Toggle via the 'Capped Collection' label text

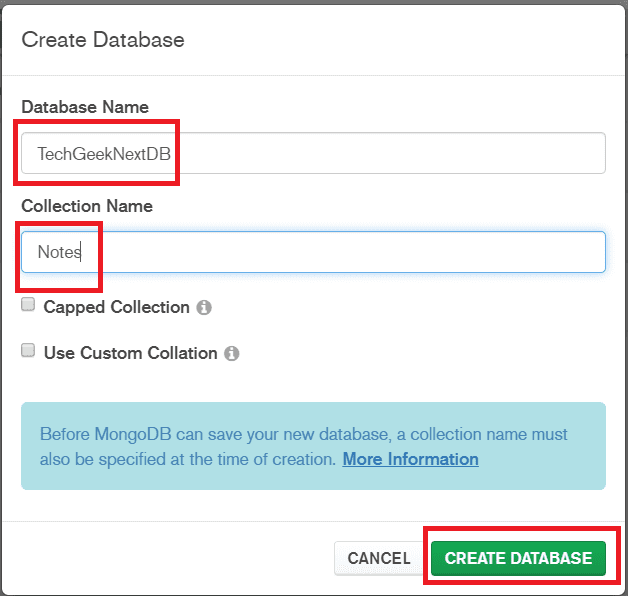tap(117, 307)
